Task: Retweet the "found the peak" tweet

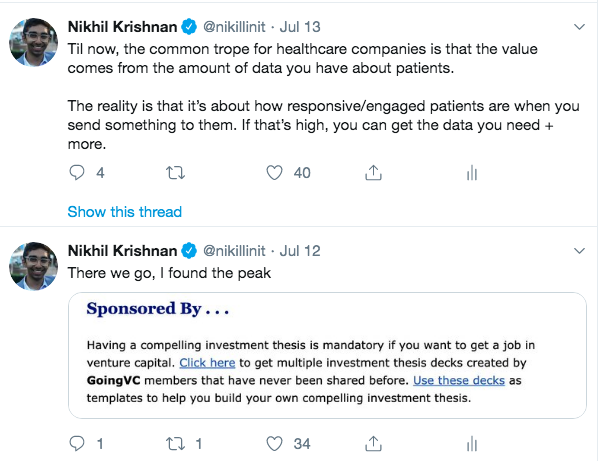Action: click(174, 442)
